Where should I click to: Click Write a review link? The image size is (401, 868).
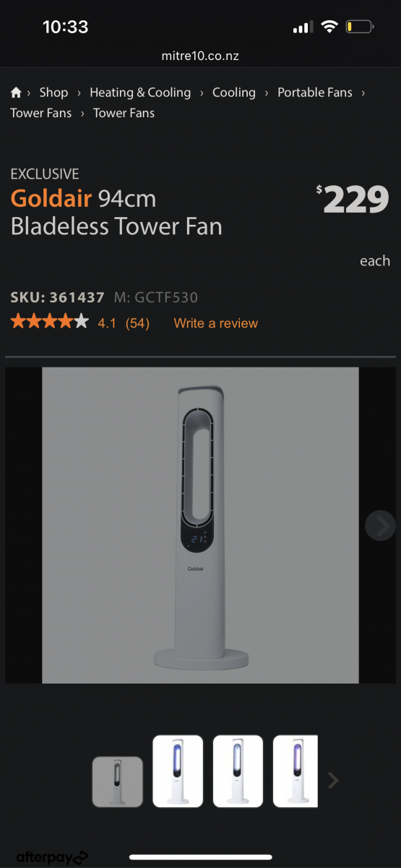[x=216, y=323]
